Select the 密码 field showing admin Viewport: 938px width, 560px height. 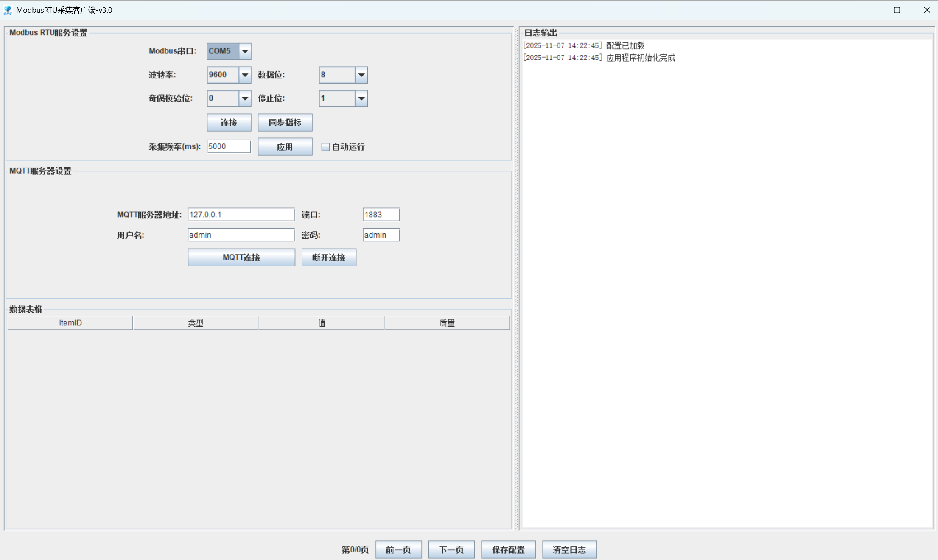(x=381, y=235)
